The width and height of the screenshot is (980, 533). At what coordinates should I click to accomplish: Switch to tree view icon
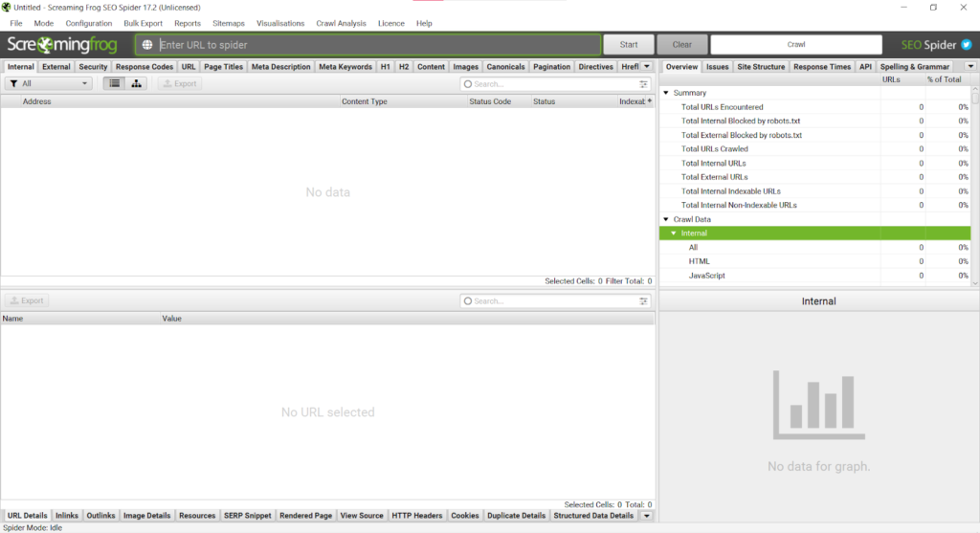coord(136,83)
